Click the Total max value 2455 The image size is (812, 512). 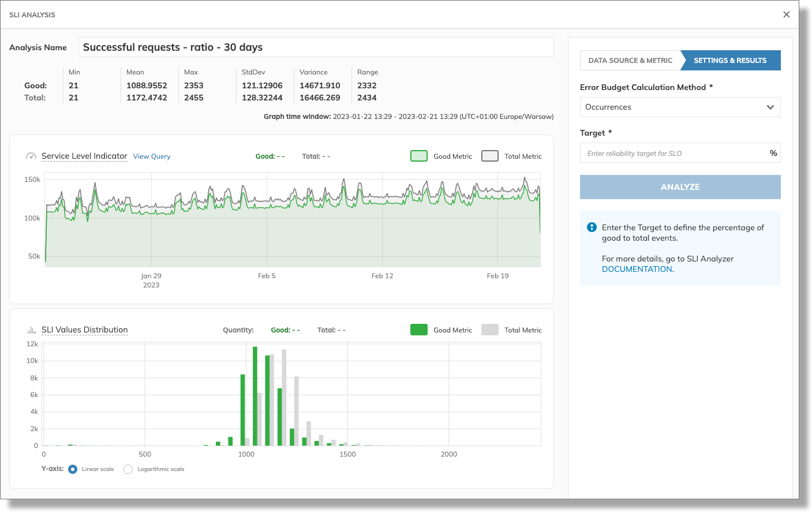coord(194,98)
